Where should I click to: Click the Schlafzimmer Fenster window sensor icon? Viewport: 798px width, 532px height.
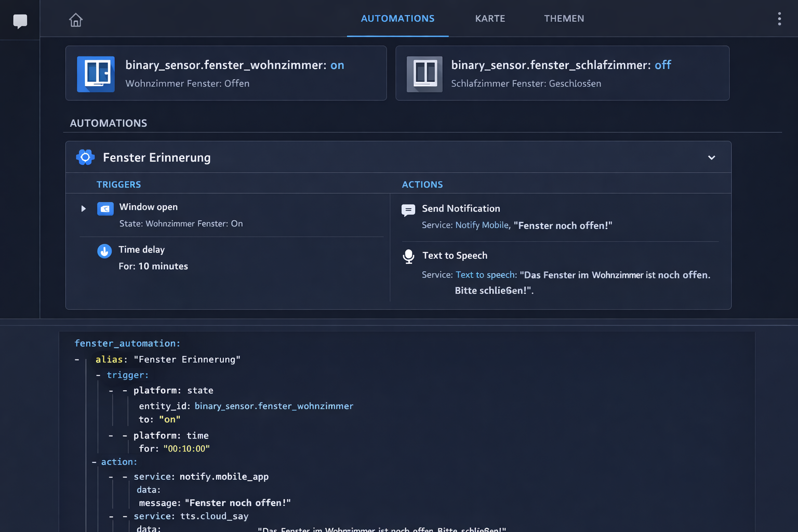tap(424, 74)
